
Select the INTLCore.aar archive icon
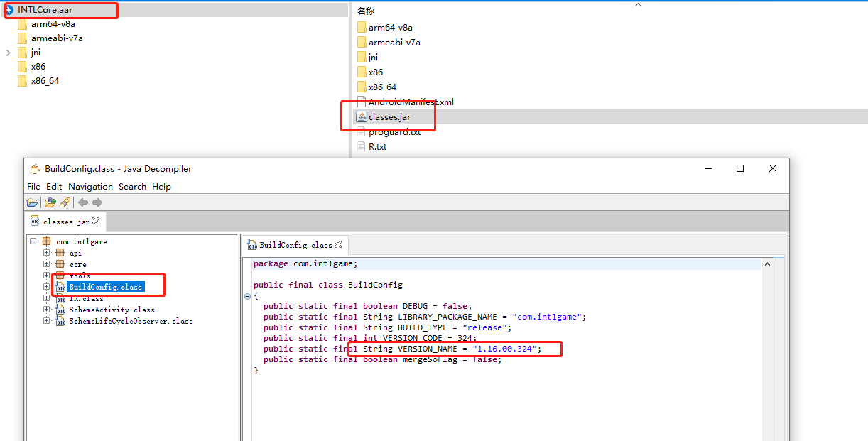pos(9,10)
